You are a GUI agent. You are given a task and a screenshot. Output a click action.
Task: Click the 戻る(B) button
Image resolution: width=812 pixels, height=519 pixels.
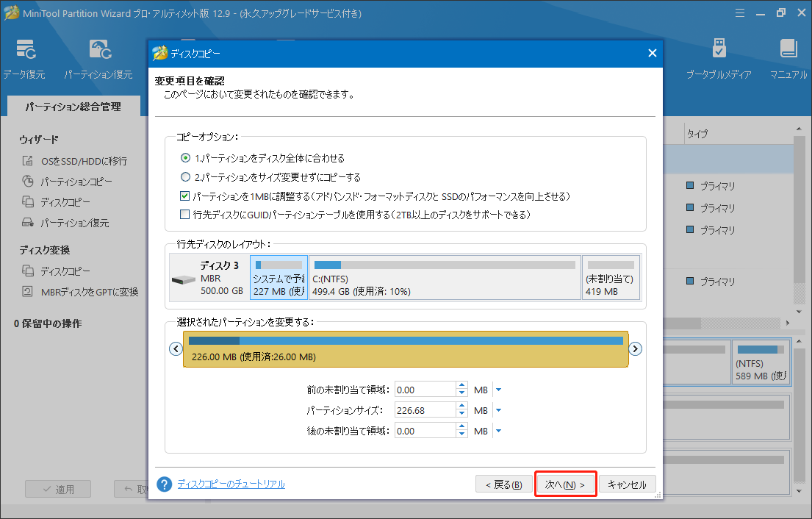(x=504, y=484)
